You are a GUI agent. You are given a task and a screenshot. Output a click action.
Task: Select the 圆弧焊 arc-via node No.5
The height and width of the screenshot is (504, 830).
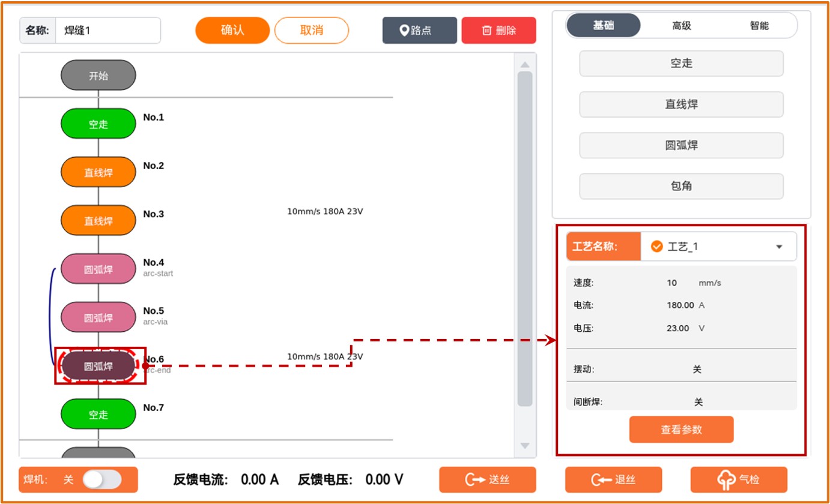pyautogui.click(x=98, y=317)
